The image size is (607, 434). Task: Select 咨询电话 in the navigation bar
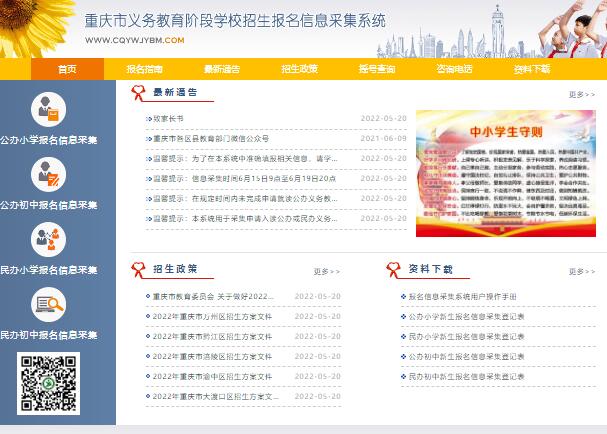454,69
